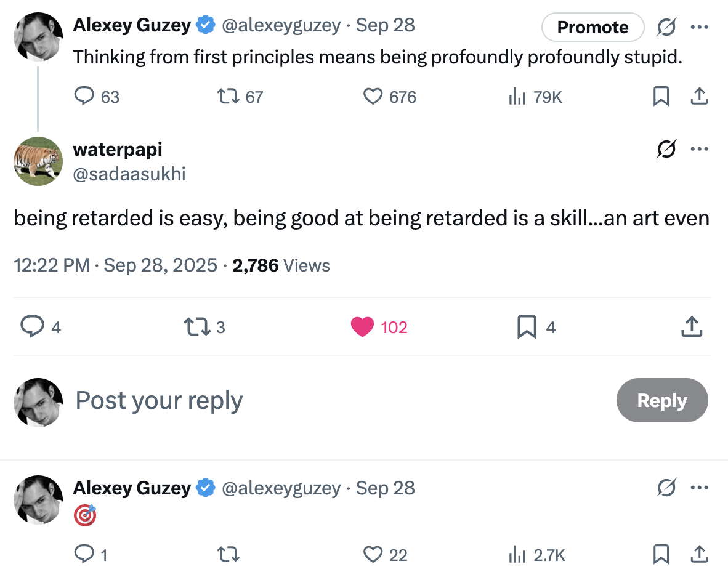Open the @sadaasukhi profile handle
Screen dimensions: 728x580
point(129,174)
